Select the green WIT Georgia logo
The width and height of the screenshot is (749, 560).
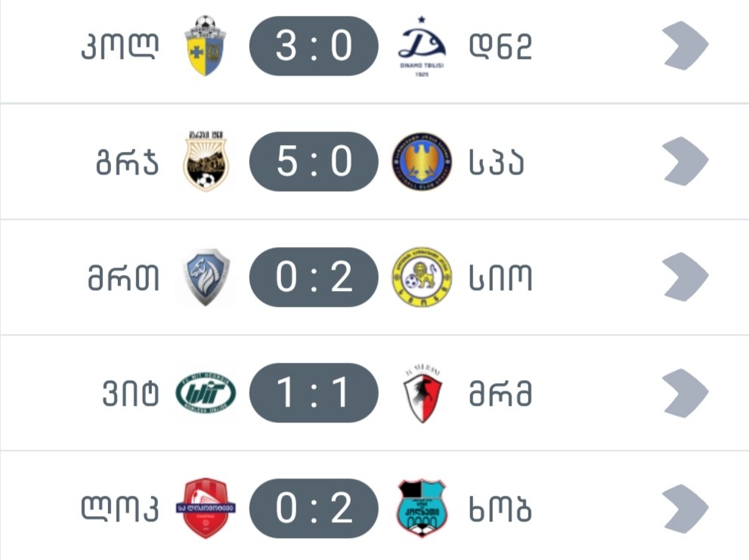click(206, 393)
